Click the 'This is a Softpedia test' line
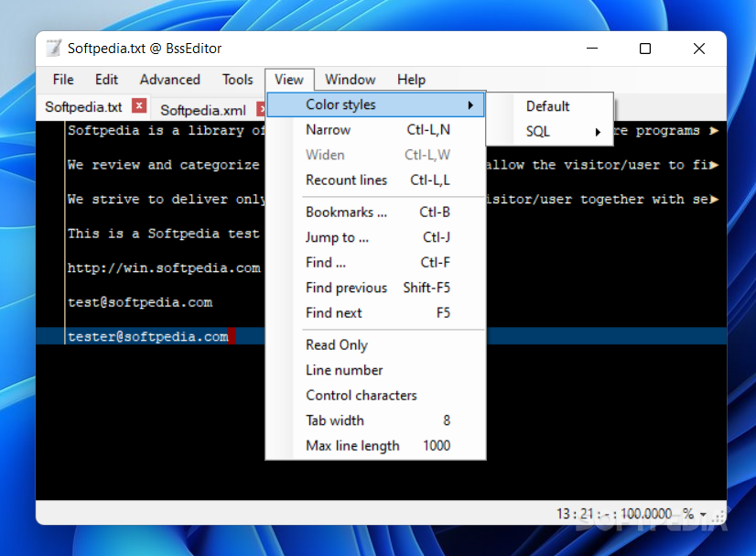The height and width of the screenshot is (556, 756). click(x=164, y=234)
